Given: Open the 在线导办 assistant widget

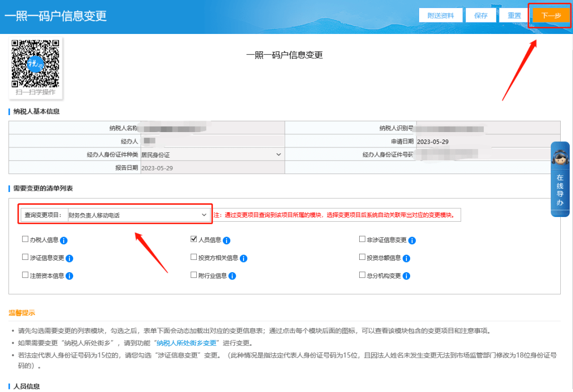Looking at the screenshot, I should tap(560, 179).
